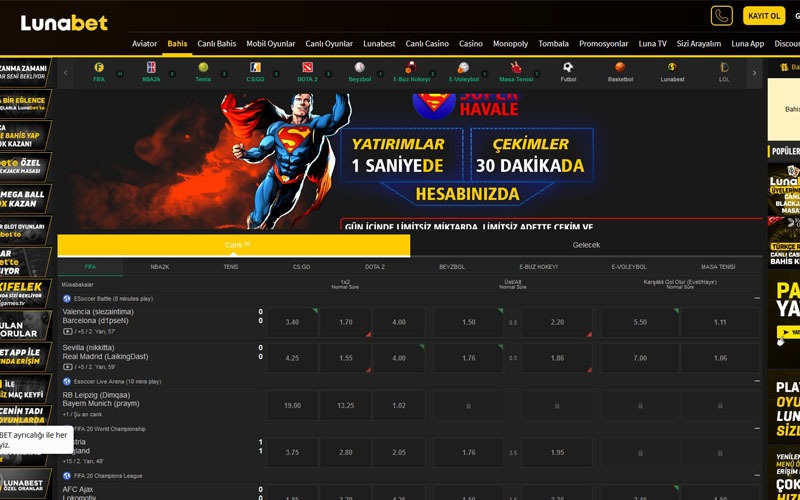The image size is (800, 500).
Task: Collapse the Esoccer Live Arena section
Action: click(757, 381)
